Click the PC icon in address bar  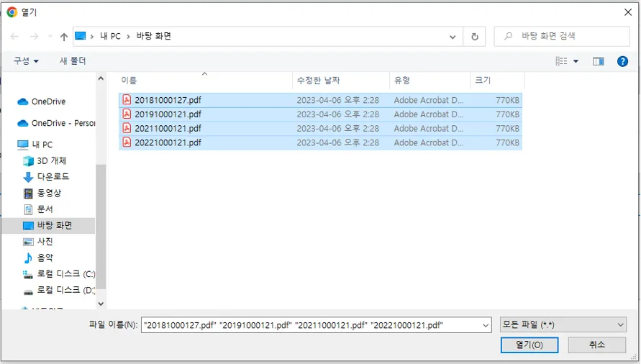point(81,36)
